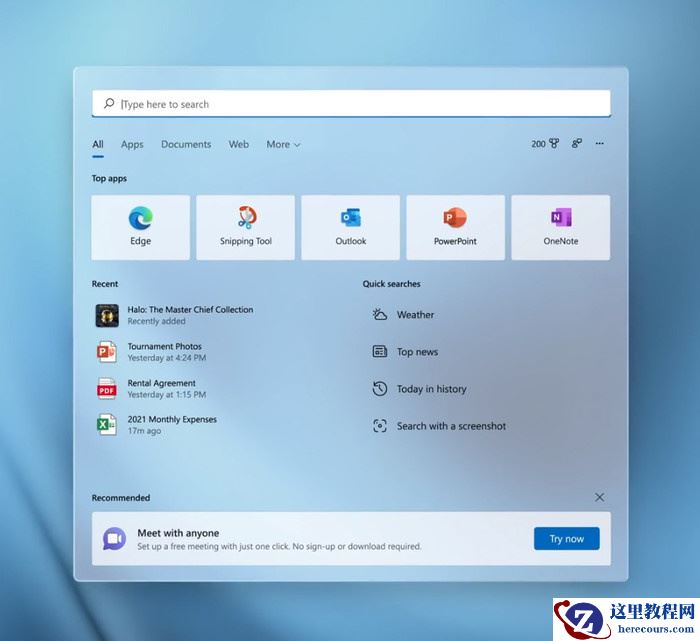Switch to the Documents tab
This screenshot has width=700, height=641.
[x=186, y=144]
